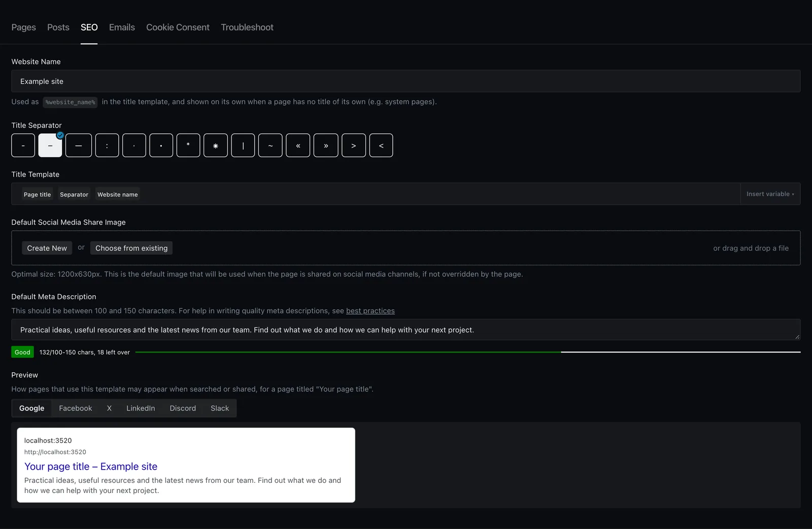Click the Separator template token

coord(74,194)
